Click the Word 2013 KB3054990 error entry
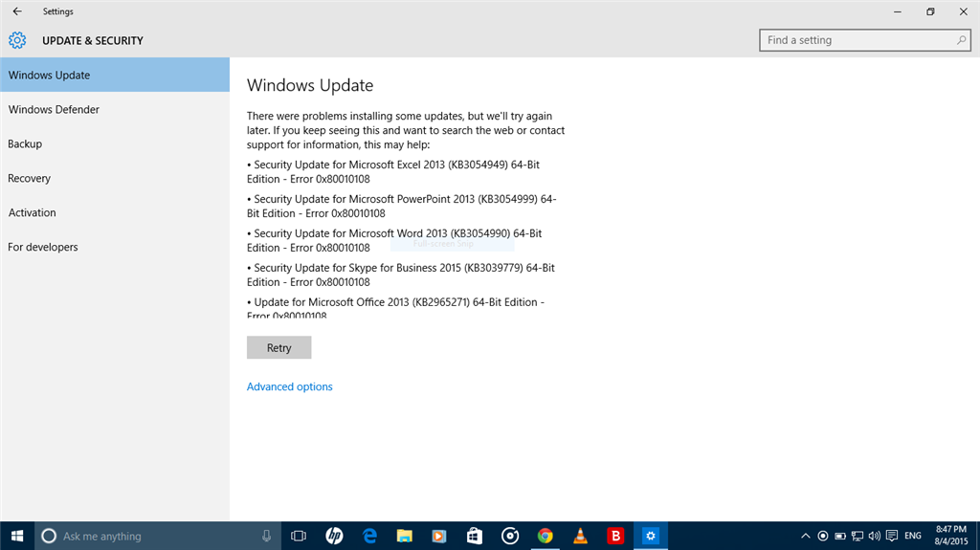The height and width of the screenshot is (550, 980). pos(394,241)
